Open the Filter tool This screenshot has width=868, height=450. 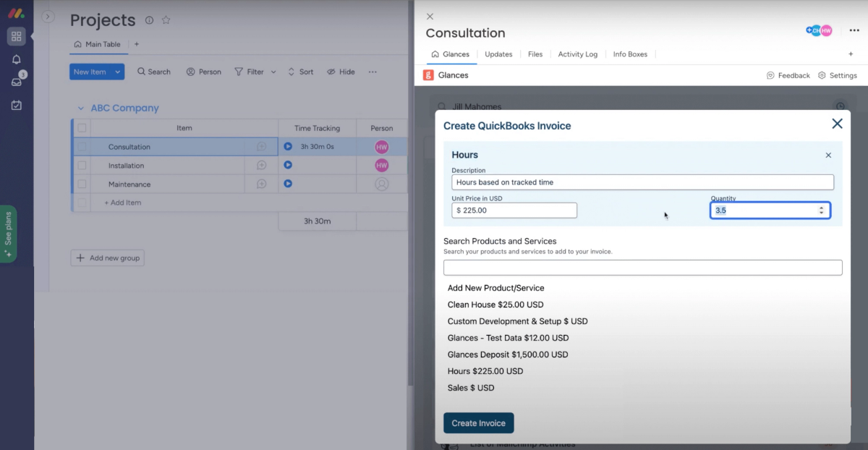(x=250, y=72)
